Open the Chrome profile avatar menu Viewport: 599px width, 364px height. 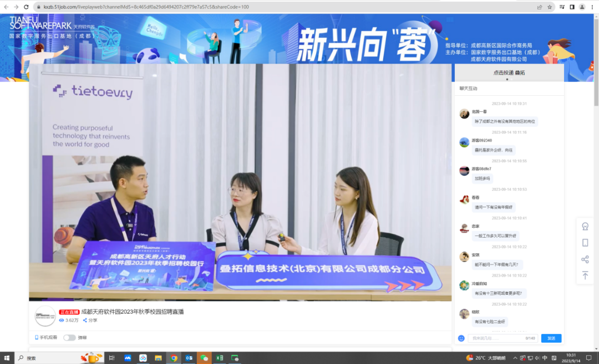click(x=582, y=7)
